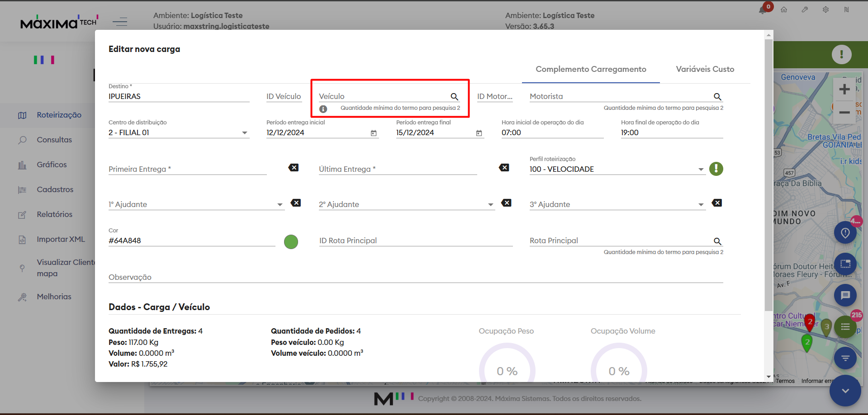Click the green color swatch circle
Image resolution: width=868 pixels, height=415 pixels.
click(x=291, y=242)
